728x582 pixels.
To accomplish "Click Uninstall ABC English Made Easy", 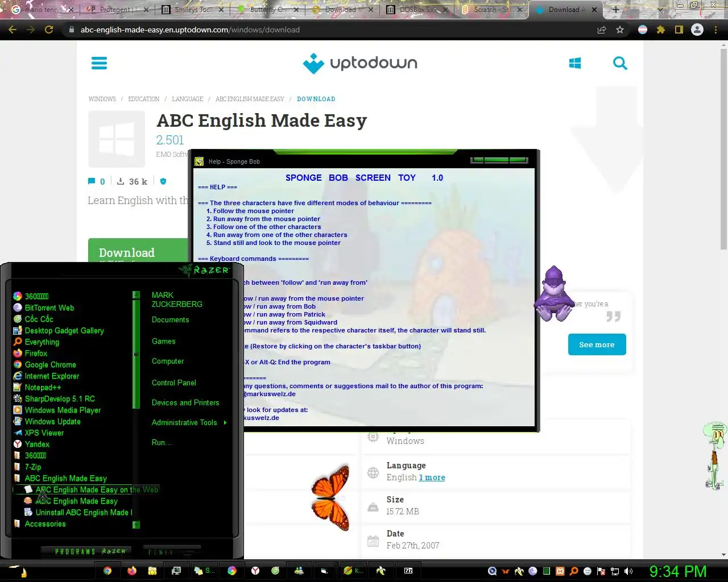I will (84, 512).
